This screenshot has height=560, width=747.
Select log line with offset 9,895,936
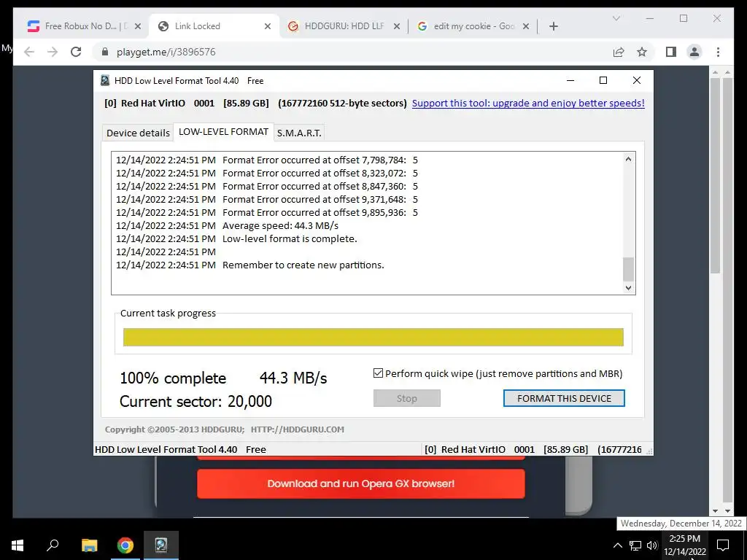(267, 212)
